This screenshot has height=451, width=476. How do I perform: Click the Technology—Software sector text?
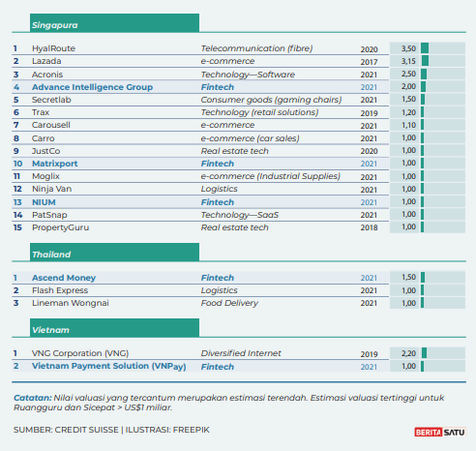(248, 75)
